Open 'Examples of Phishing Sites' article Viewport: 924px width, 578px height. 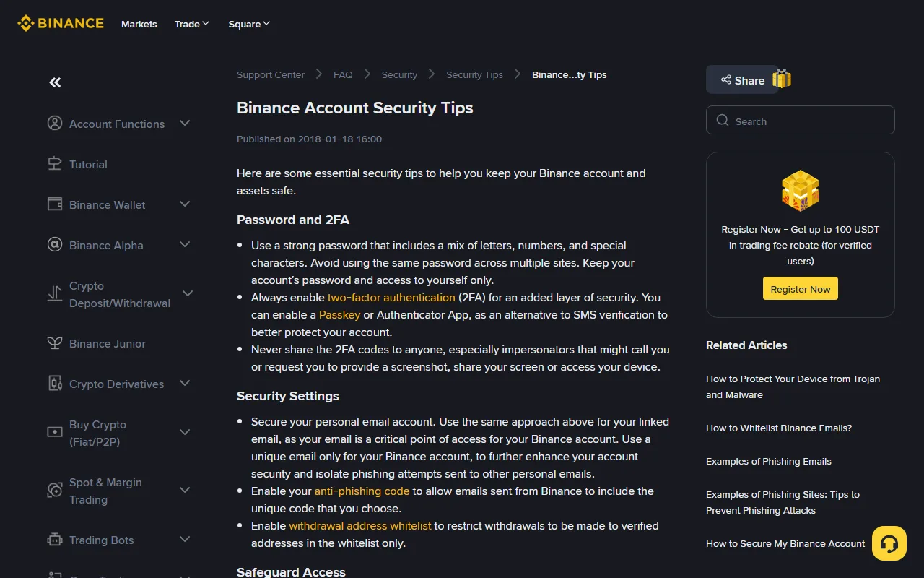point(783,502)
